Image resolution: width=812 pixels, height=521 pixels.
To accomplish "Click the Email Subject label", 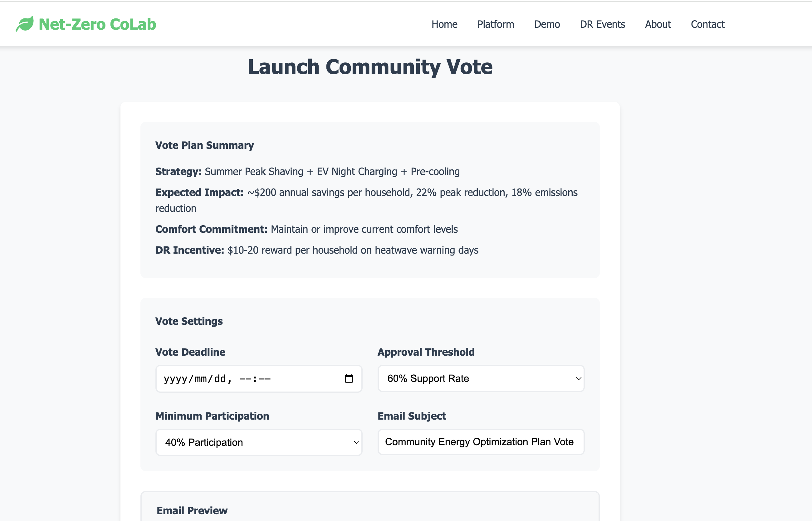I will (x=411, y=416).
